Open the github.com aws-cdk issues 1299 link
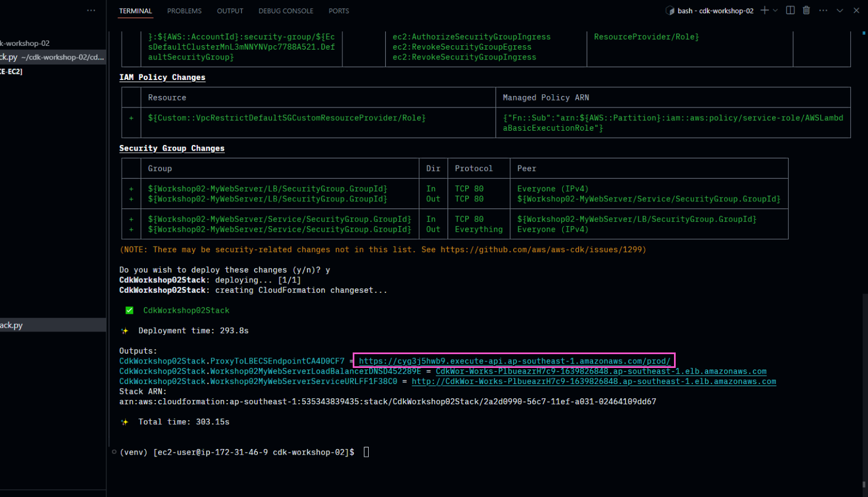Image resolution: width=868 pixels, height=497 pixels. click(542, 250)
